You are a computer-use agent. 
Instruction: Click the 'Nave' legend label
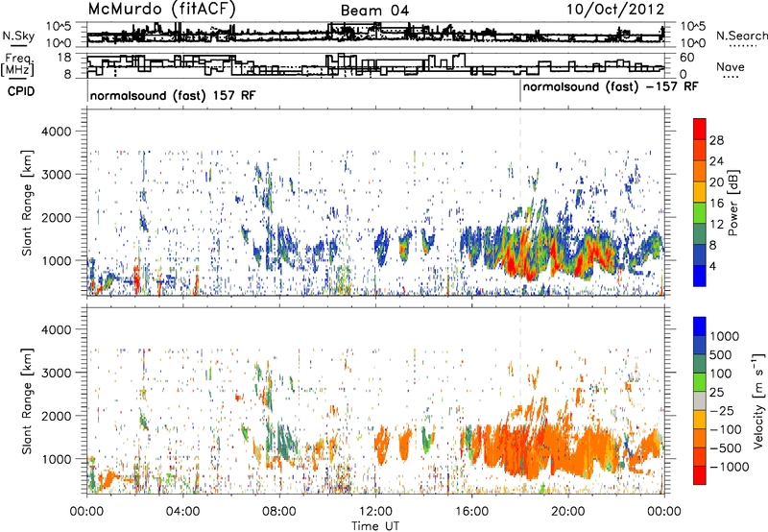point(731,66)
